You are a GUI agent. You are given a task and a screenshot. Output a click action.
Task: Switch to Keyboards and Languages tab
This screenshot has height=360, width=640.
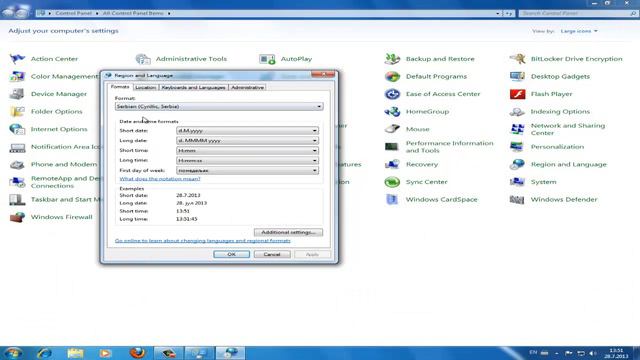(193, 87)
